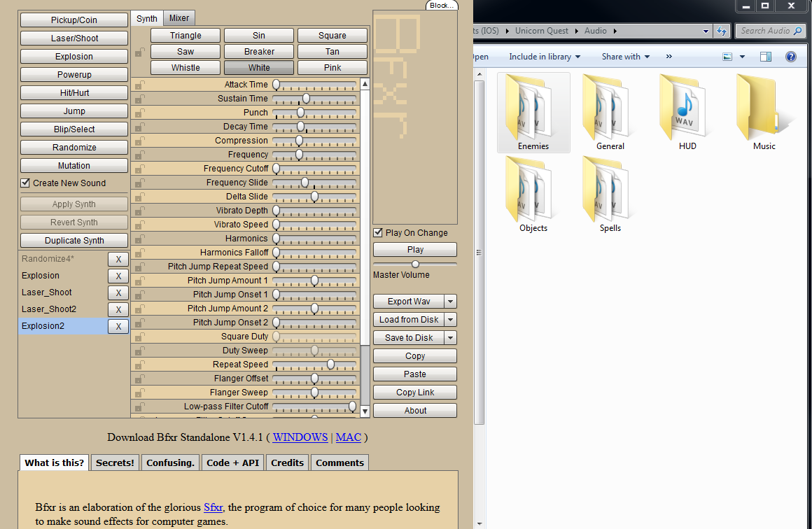Screen dimensions: 812x529
Task: Expand the Save to Disk dropdown arrow
Action: [x=451, y=337]
